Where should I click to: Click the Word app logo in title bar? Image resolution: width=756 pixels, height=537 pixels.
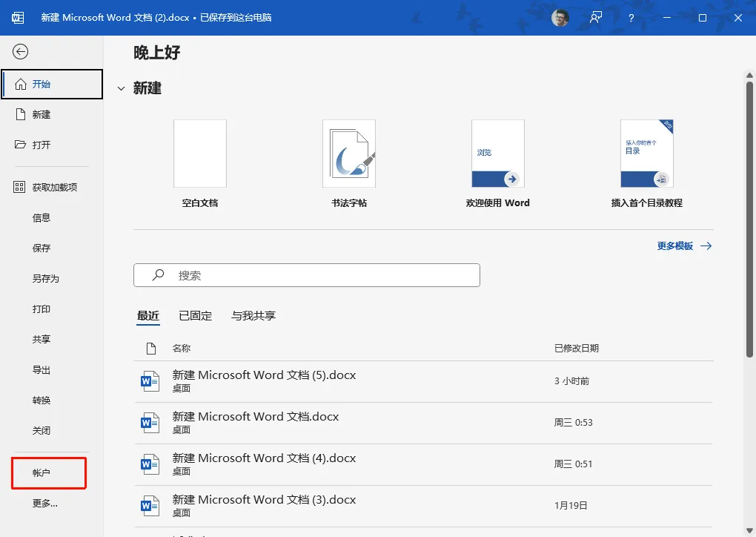click(x=18, y=18)
